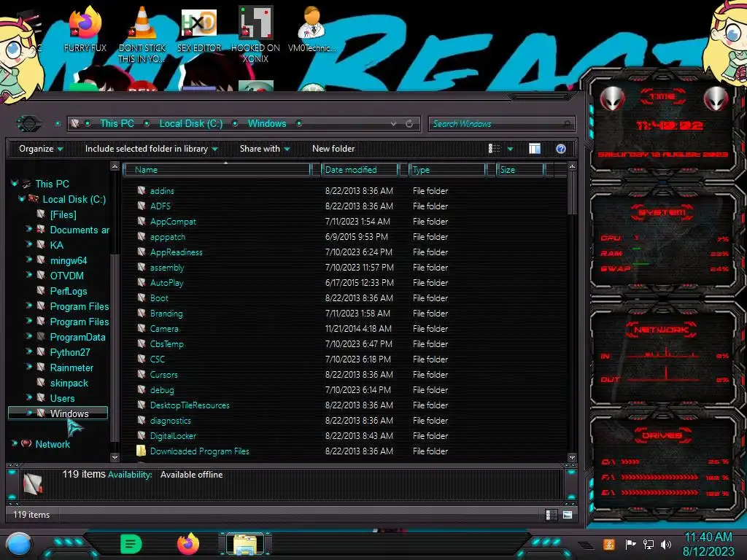
Task: Expand the Users tree node
Action: click(29, 397)
